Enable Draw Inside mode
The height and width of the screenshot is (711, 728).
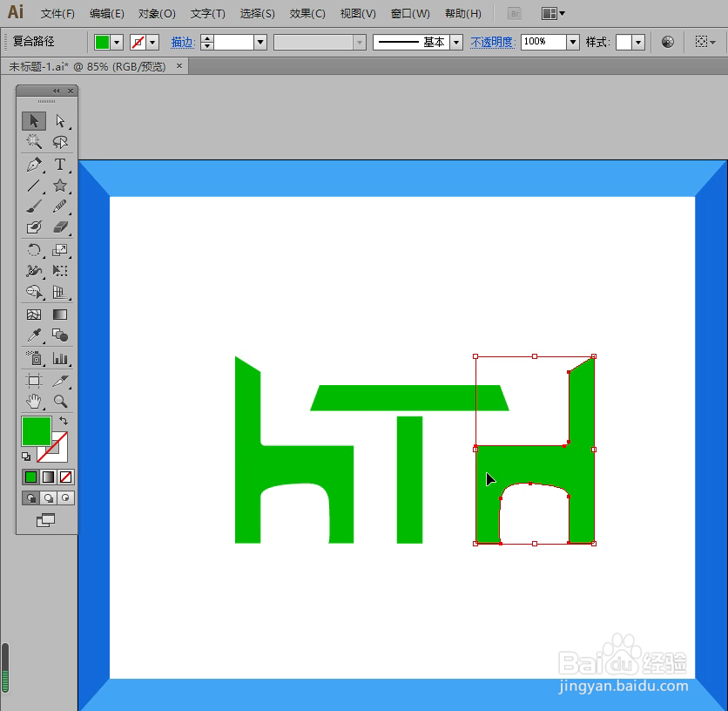[65, 498]
